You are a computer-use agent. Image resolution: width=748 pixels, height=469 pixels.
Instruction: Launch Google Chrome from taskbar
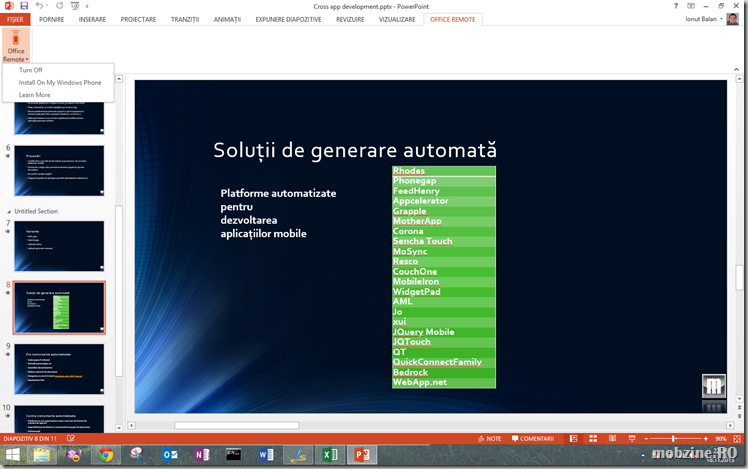pos(106,455)
